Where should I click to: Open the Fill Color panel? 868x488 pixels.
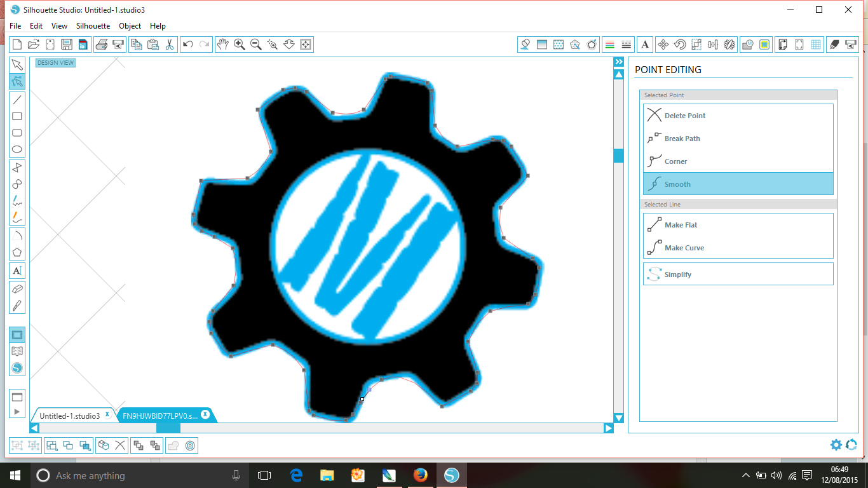point(525,44)
